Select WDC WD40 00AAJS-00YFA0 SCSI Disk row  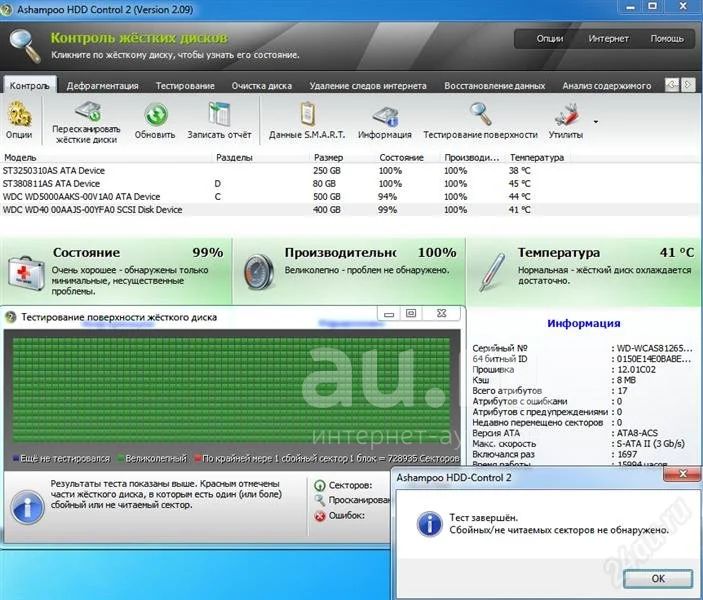(350, 209)
